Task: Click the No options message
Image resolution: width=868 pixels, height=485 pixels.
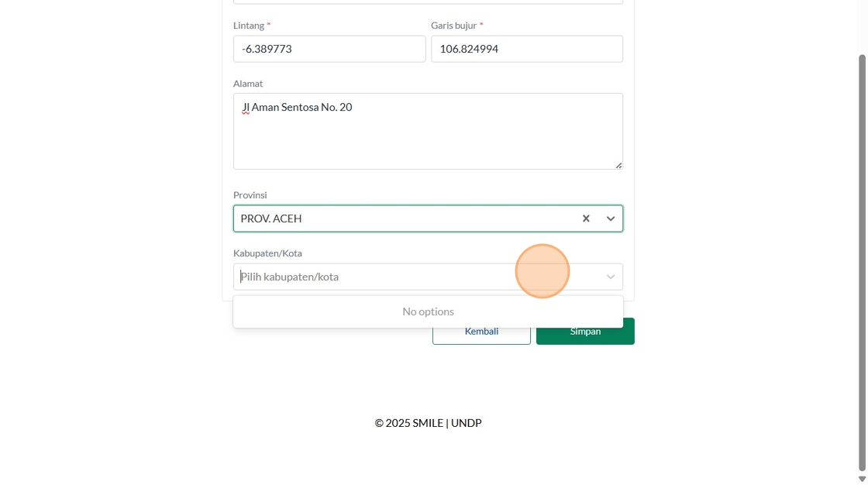Action: (x=428, y=311)
